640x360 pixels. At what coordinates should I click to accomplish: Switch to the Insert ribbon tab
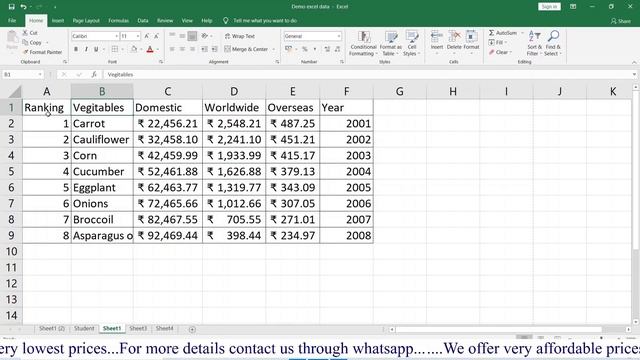[x=58, y=20]
